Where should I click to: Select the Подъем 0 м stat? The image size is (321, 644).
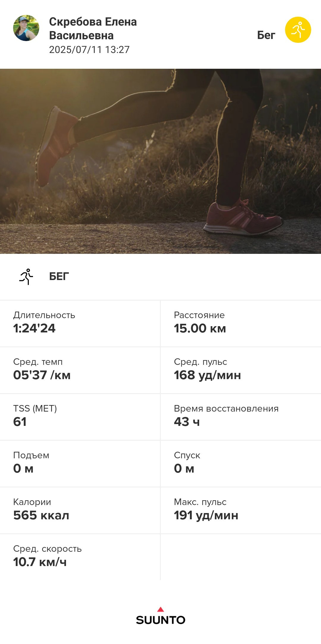click(80, 464)
